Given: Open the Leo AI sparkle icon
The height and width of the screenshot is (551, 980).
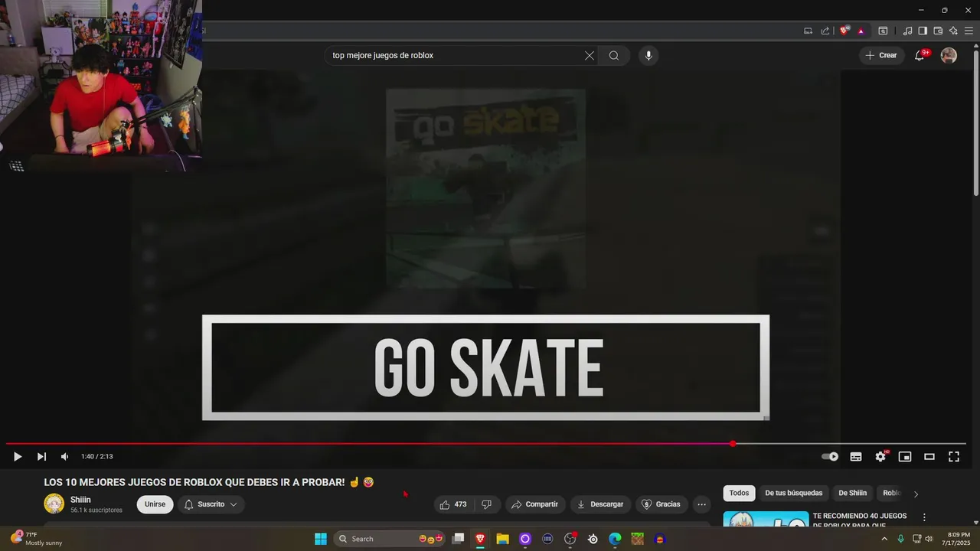Looking at the screenshot, I should coord(953,31).
